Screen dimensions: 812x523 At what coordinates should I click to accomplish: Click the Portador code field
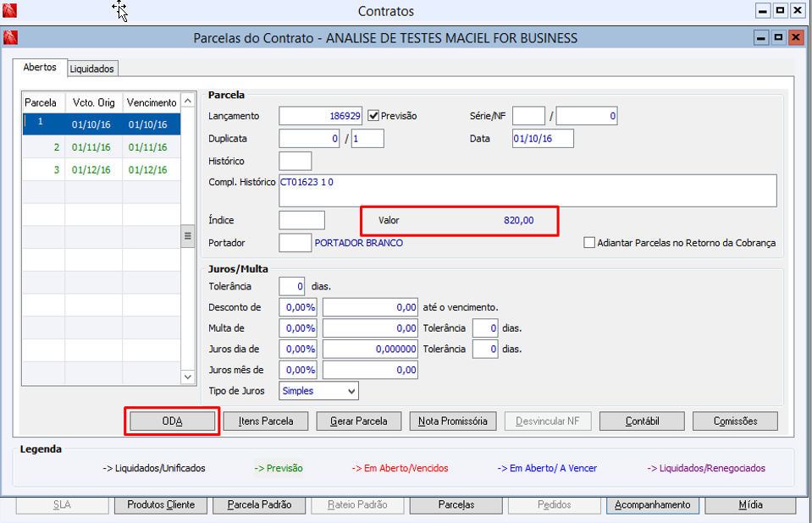coord(296,243)
